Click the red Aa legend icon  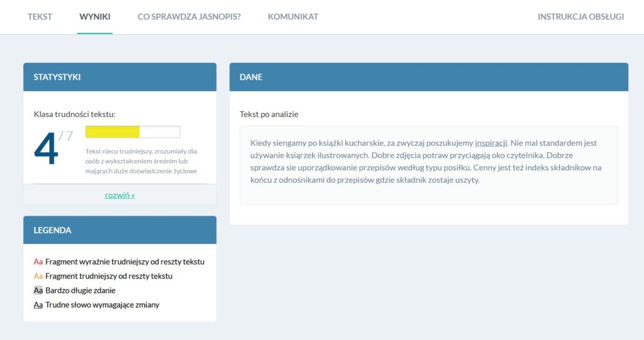[38, 261]
